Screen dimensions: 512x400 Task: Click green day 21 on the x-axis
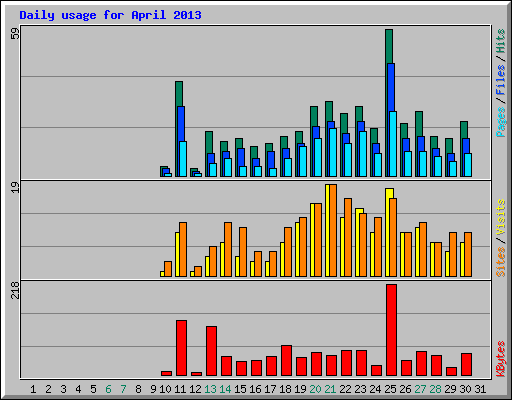(330, 389)
